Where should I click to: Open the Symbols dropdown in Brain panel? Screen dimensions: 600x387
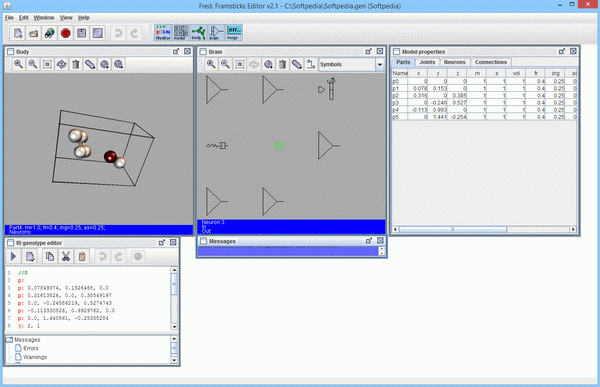(380, 65)
